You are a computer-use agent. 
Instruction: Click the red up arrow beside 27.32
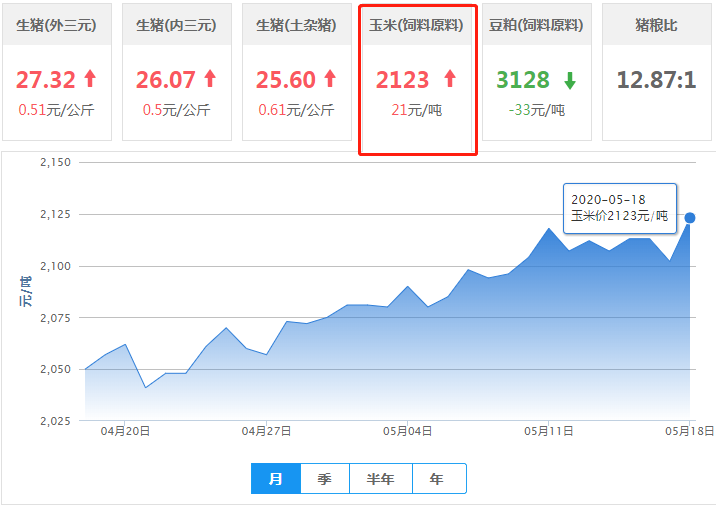(x=90, y=79)
